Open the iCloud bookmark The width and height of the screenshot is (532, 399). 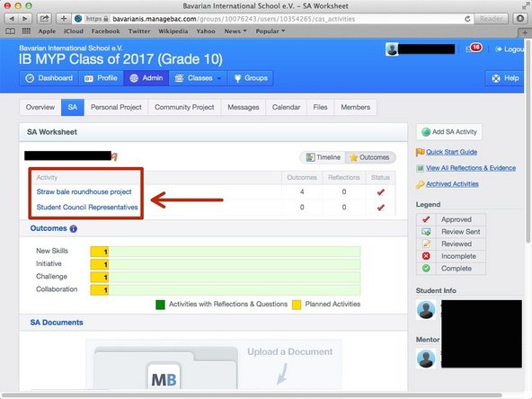point(74,31)
